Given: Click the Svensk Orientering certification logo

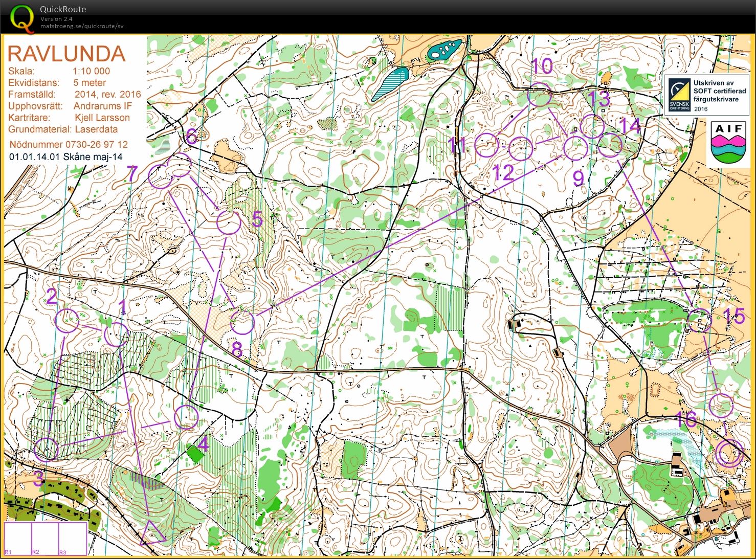Looking at the screenshot, I should 679,96.
